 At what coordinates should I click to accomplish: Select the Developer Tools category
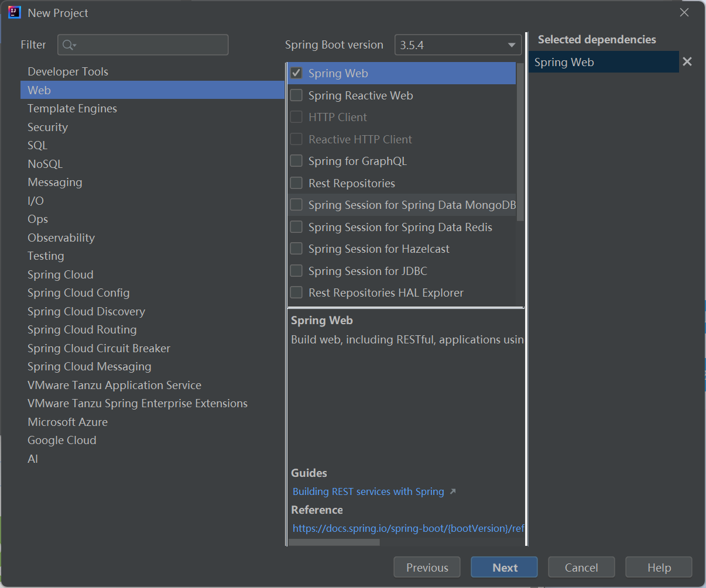152,71
